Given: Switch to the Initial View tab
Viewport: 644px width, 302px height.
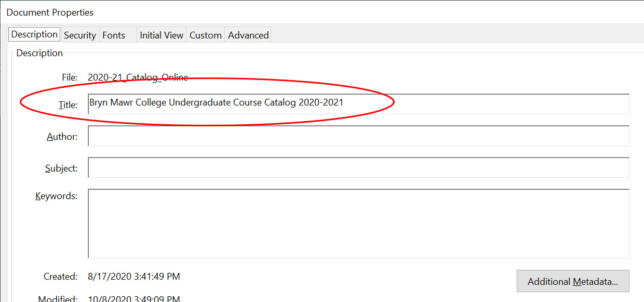Looking at the screenshot, I should click(162, 35).
